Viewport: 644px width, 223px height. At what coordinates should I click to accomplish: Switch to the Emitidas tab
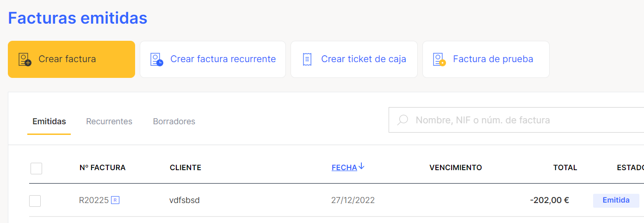[49, 121]
